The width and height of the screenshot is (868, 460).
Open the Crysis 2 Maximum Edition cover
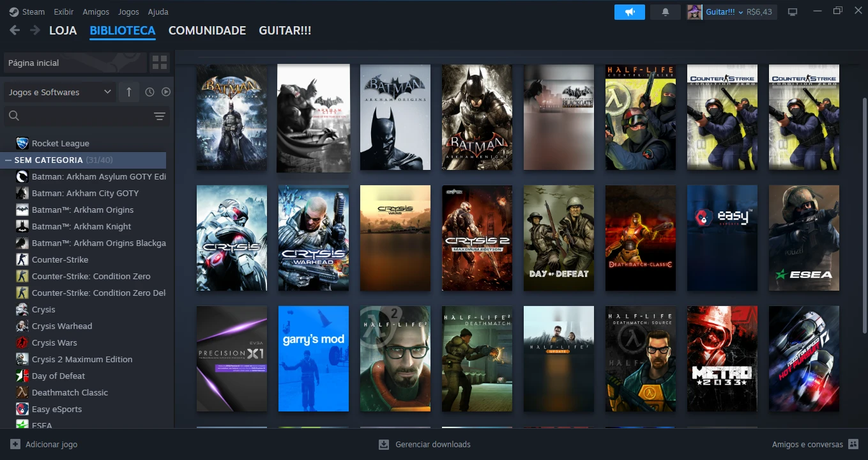click(477, 238)
